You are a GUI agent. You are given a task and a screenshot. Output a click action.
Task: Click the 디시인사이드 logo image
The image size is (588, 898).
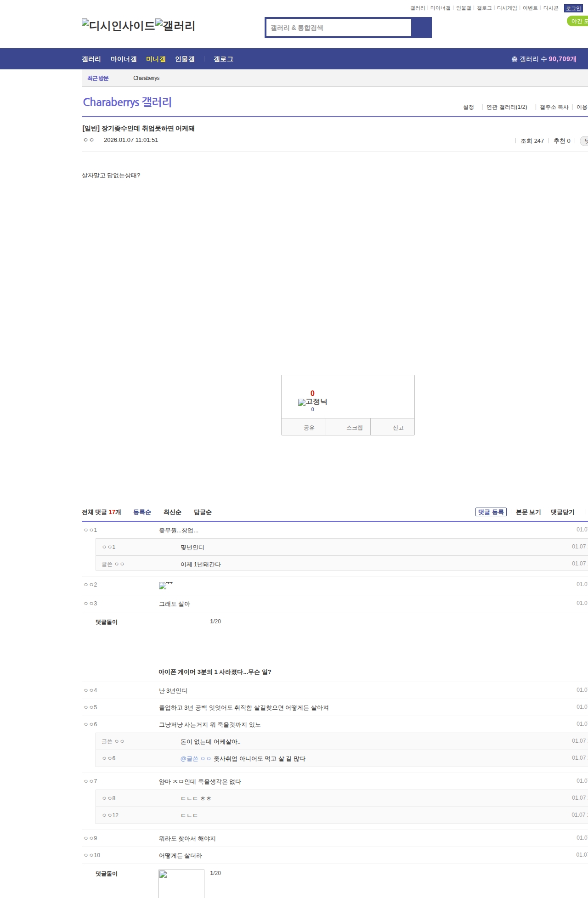tap(118, 25)
